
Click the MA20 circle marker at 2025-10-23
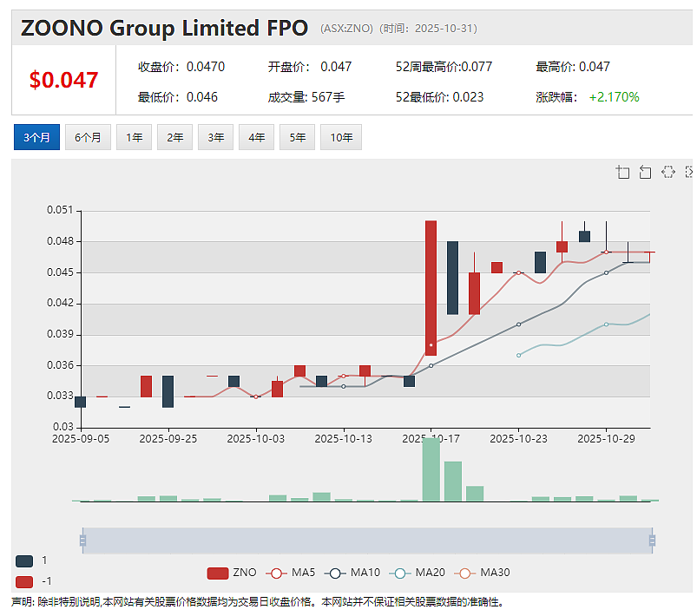(x=519, y=355)
